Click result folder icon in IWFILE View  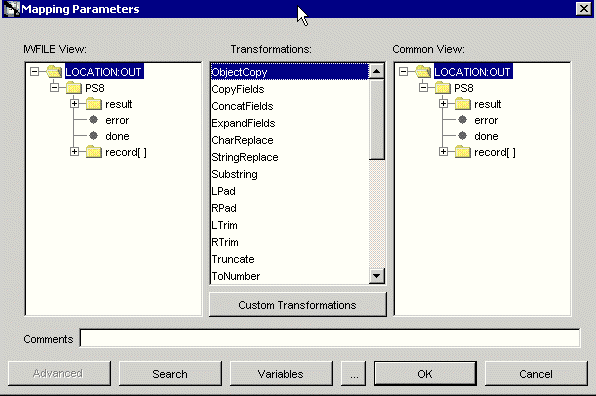coord(94,104)
